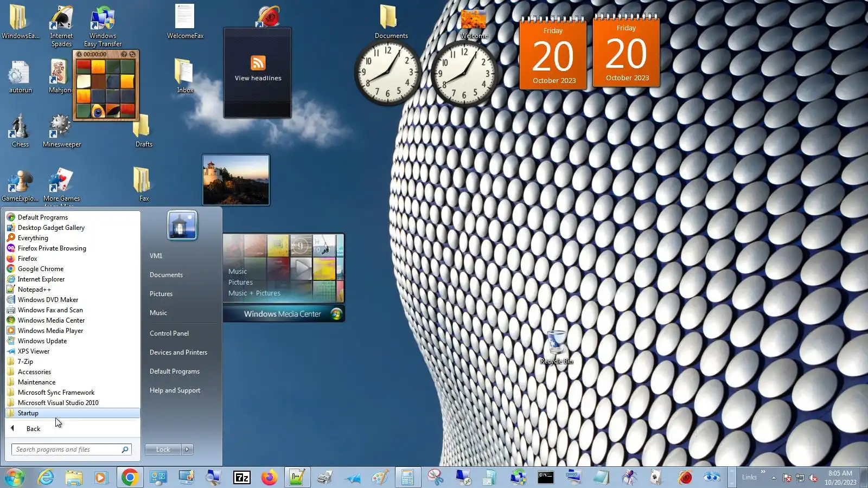This screenshot has height=488, width=868.
Task: Open Calculator from the taskbar
Action: [x=407, y=478]
